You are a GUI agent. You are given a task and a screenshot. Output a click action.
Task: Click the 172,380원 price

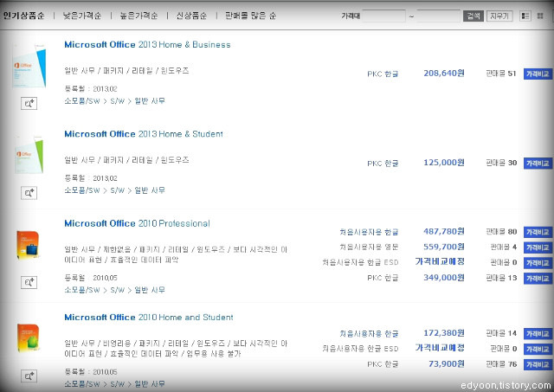(444, 333)
